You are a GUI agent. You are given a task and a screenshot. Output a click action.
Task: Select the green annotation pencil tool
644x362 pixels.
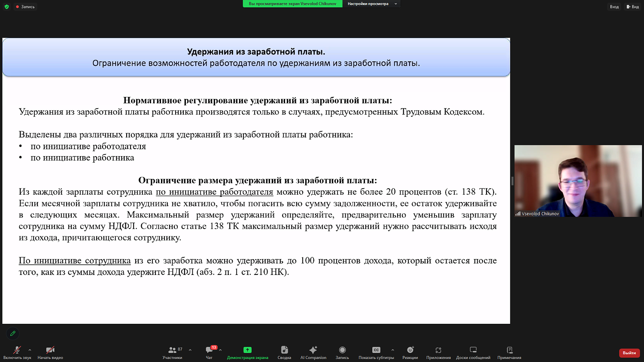pos(12,334)
